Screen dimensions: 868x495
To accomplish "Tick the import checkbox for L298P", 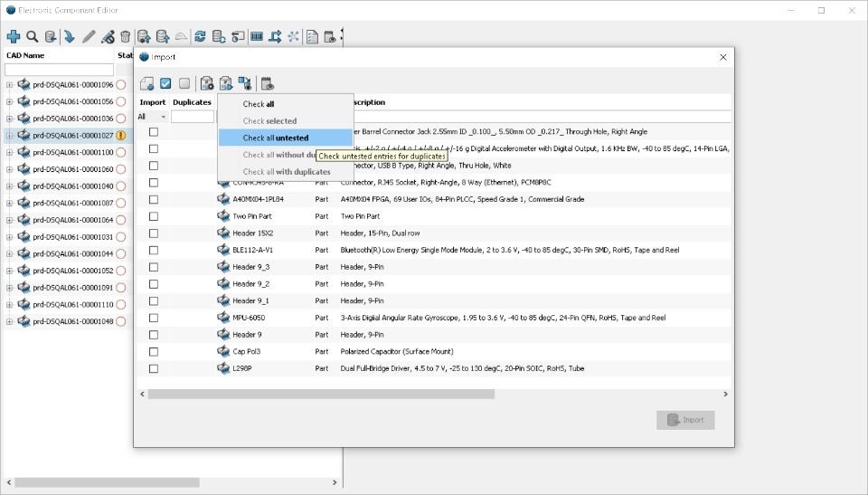I will pos(154,368).
